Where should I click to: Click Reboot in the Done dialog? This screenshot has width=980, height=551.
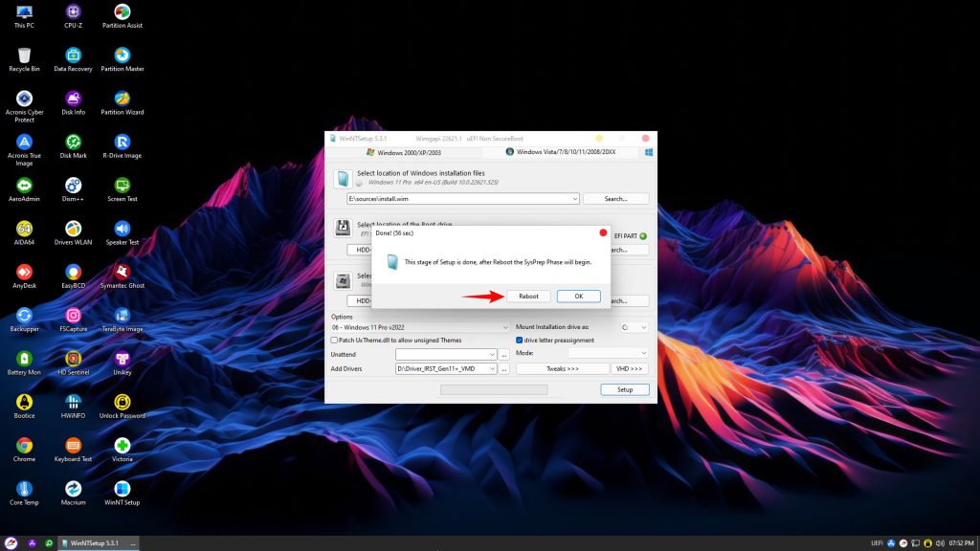coord(528,297)
